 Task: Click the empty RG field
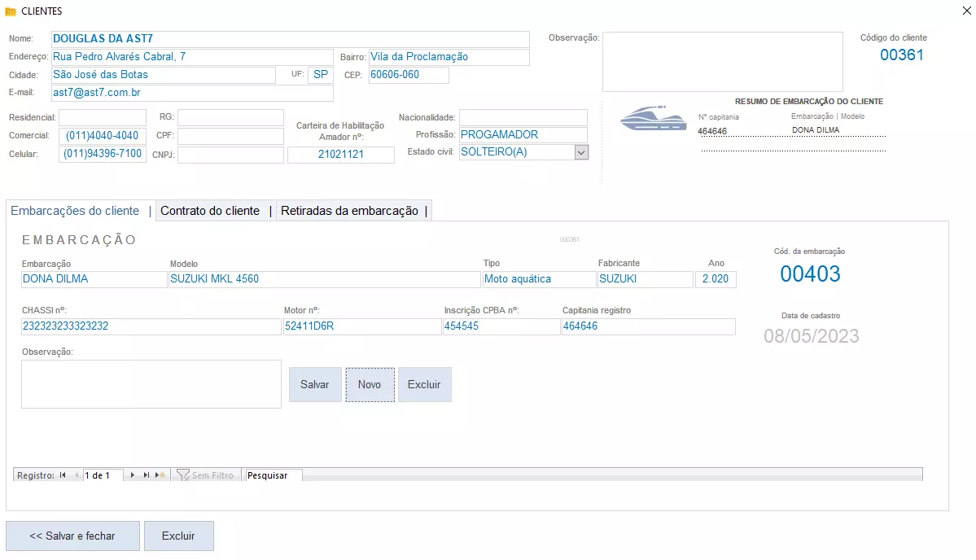click(x=230, y=117)
